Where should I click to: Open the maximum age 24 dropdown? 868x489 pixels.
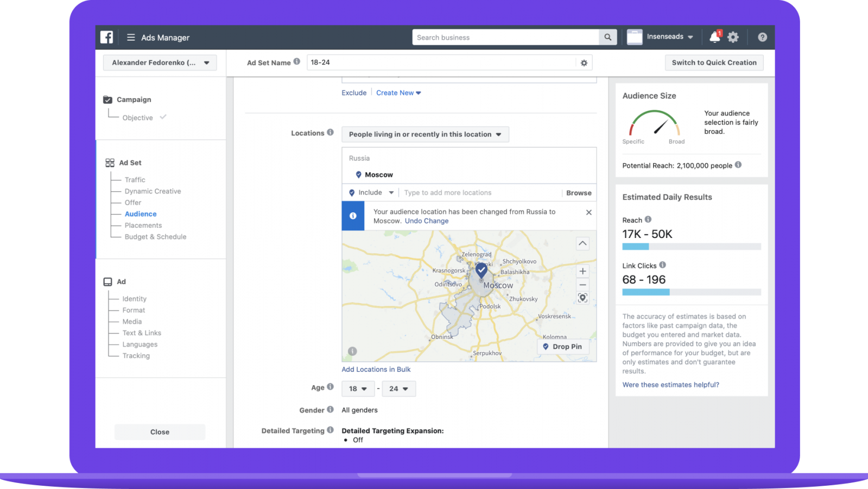(x=398, y=389)
